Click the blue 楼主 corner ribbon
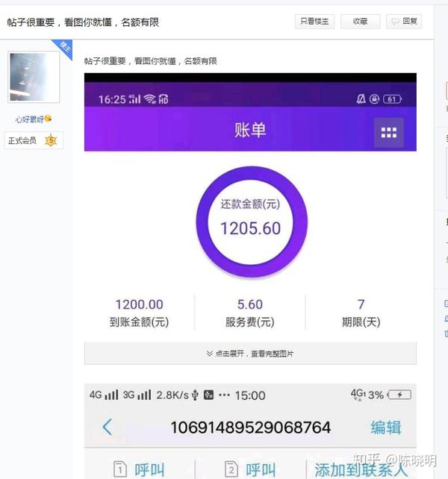The width and height of the screenshot is (448, 479). [64, 48]
